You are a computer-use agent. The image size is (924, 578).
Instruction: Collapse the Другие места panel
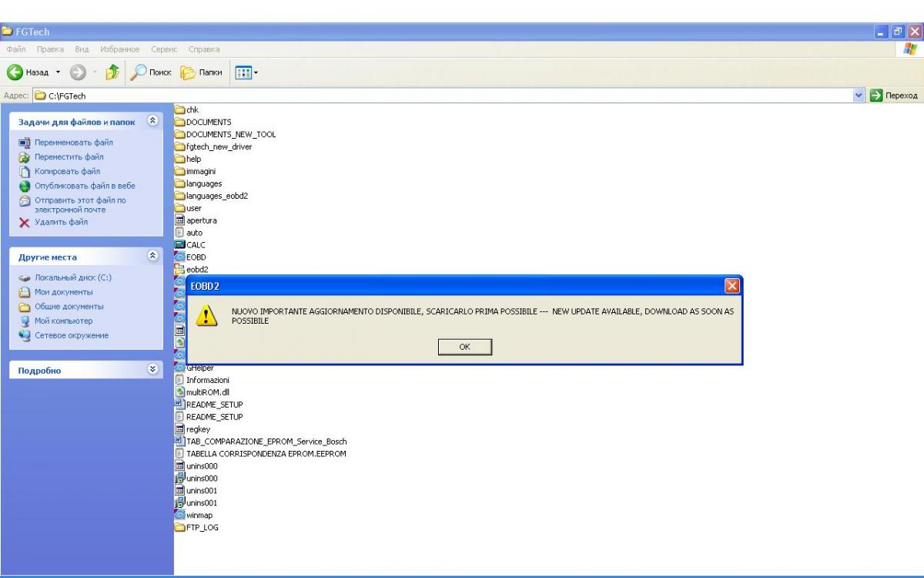coord(151,257)
